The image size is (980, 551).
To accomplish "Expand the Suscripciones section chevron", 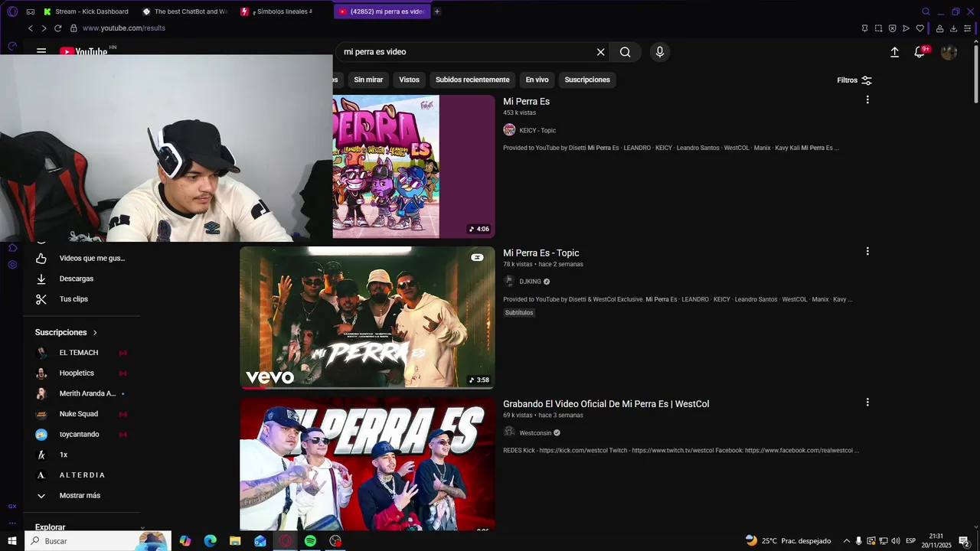I will point(95,333).
